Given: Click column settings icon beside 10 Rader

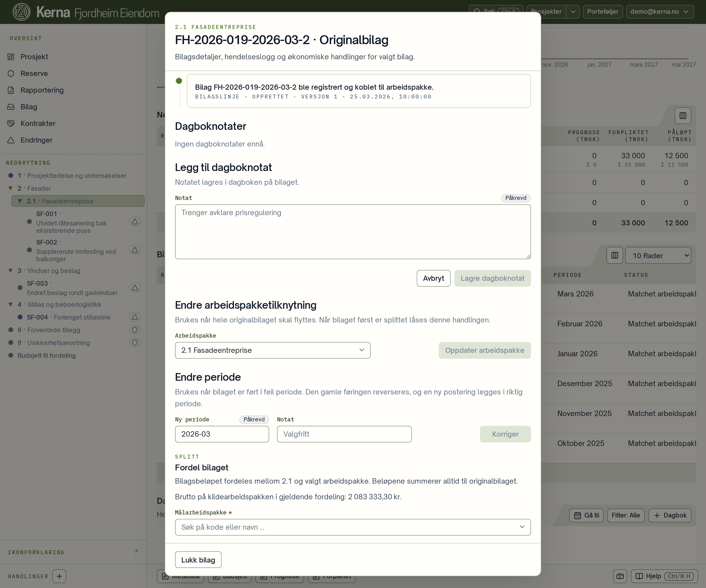Looking at the screenshot, I should point(615,256).
